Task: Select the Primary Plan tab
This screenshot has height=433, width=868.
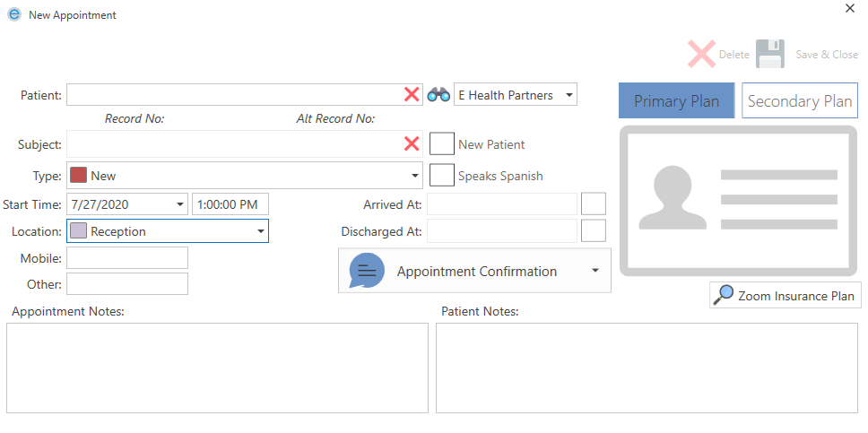Action: pyautogui.click(x=676, y=100)
